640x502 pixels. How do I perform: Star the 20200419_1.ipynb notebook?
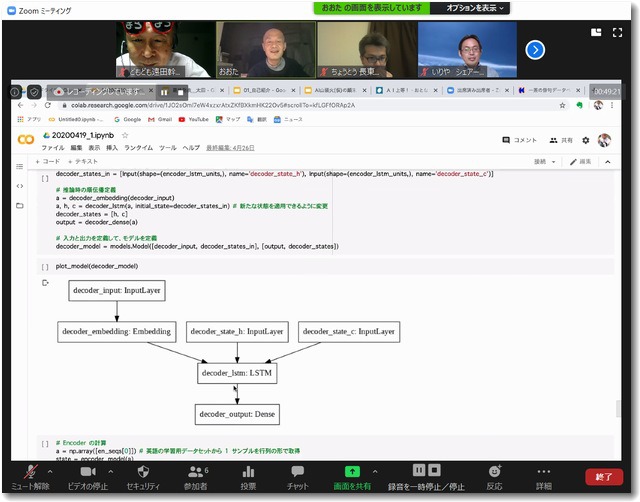(x=125, y=135)
